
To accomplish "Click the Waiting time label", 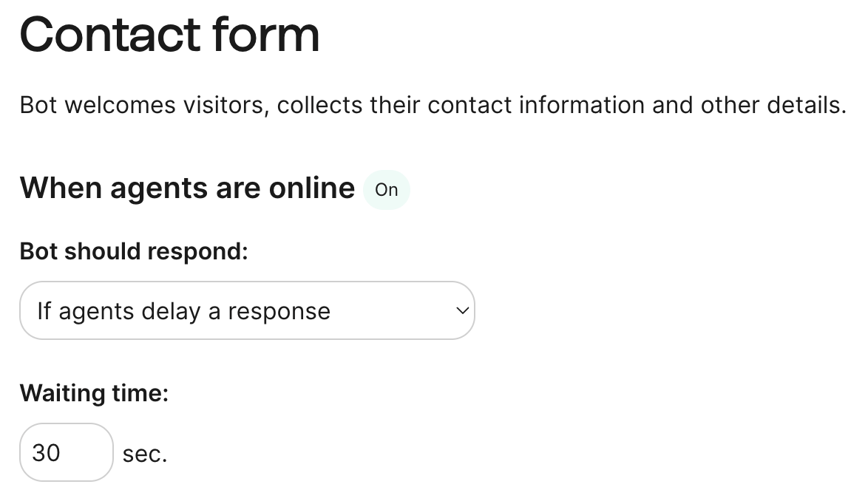I will 94,392.
